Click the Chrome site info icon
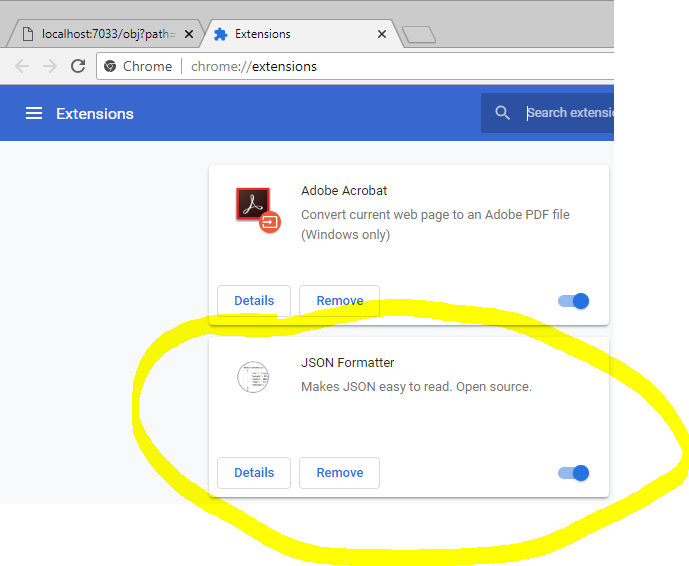 coord(110,66)
